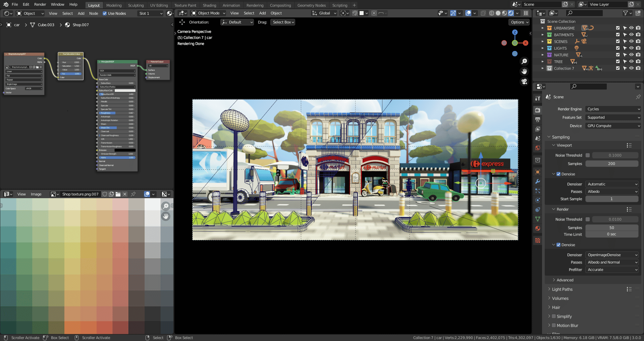The width and height of the screenshot is (644, 341).
Task: Open the Select Box drag dropdown
Action: coord(283,22)
